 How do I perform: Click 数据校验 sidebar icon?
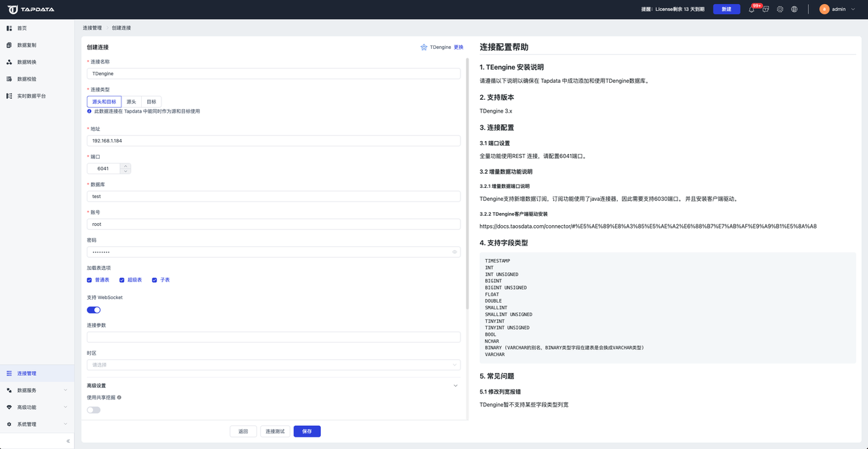[9, 79]
